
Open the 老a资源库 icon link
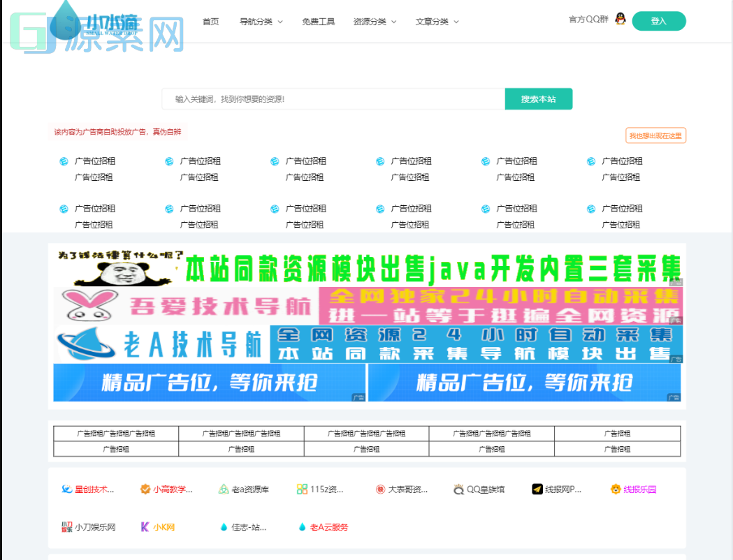tap(225, 489)
